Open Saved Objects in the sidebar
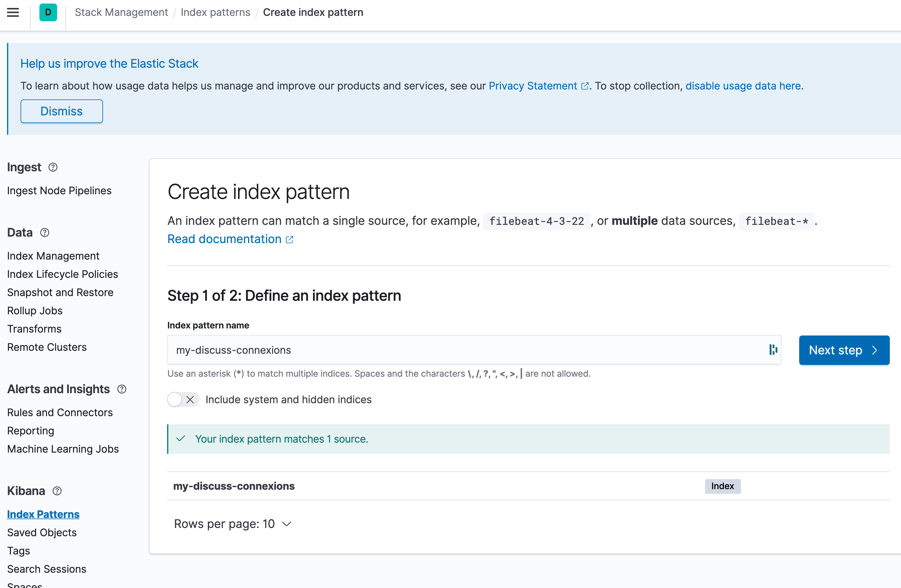This screenshot has width=901, height=588. [42, 532]
